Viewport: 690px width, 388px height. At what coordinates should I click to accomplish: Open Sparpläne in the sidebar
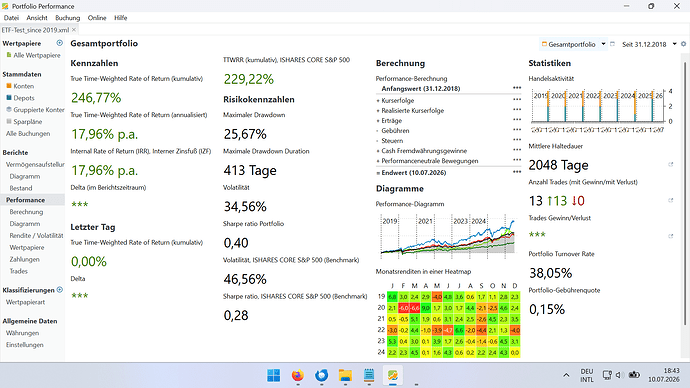(x=28, y=121)
